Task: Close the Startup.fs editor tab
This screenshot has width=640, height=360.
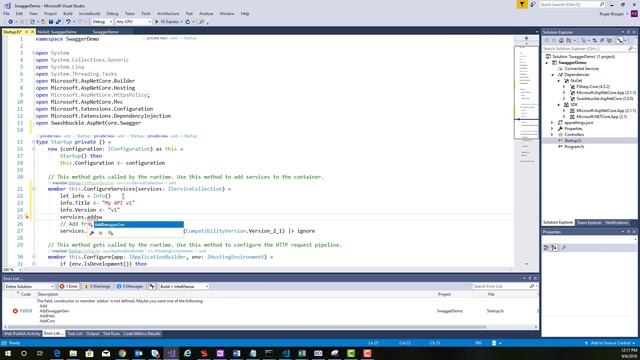Action: pos(33,32)
